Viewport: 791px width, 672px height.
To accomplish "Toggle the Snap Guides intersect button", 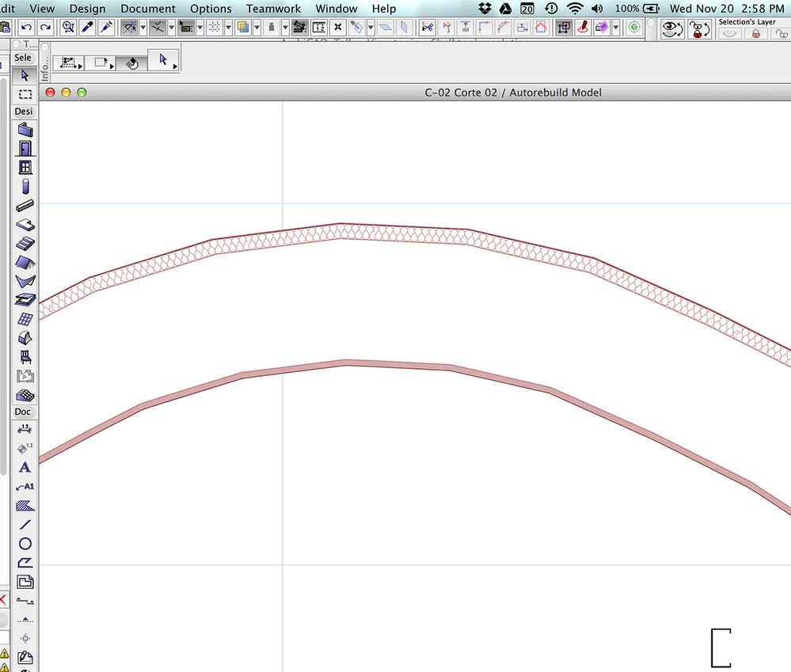I will coord(158,27).
